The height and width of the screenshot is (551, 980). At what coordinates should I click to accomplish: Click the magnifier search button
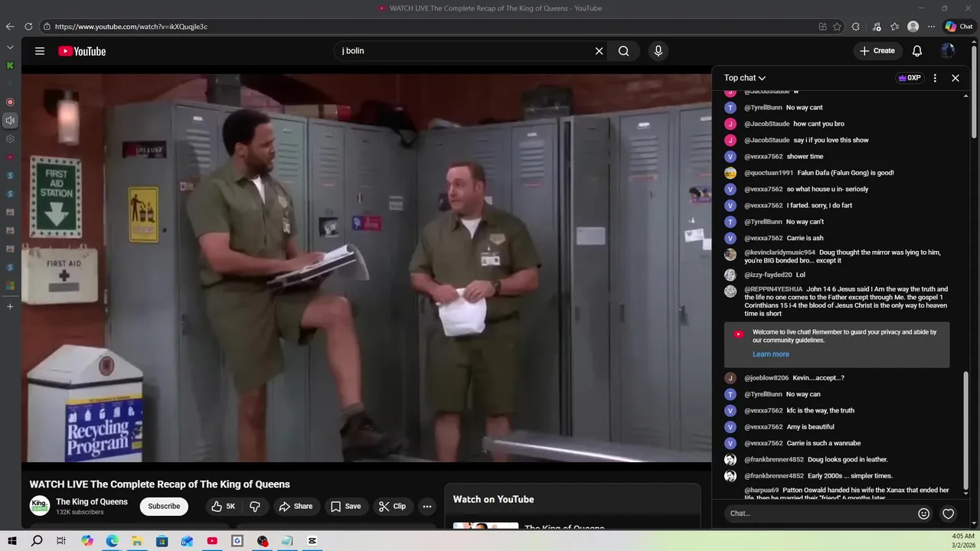624,51
